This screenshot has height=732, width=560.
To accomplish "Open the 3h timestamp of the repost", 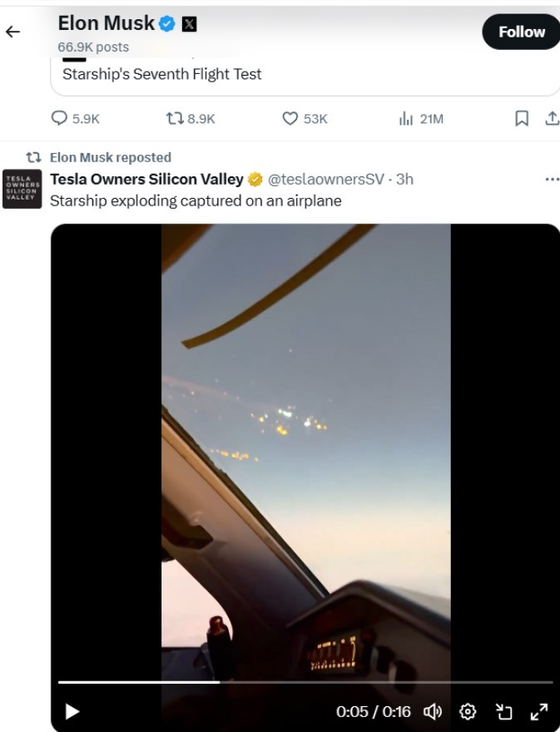I will (x=404, y=179).
